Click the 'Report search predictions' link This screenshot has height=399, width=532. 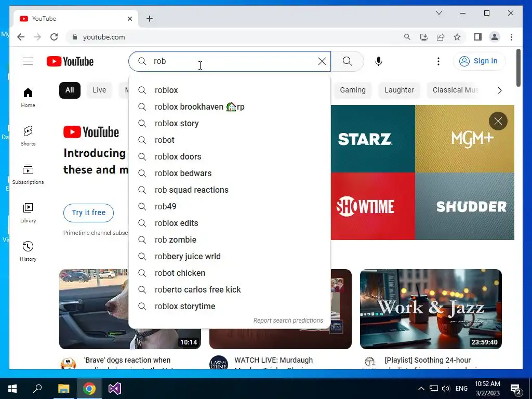tap(288, 321)
